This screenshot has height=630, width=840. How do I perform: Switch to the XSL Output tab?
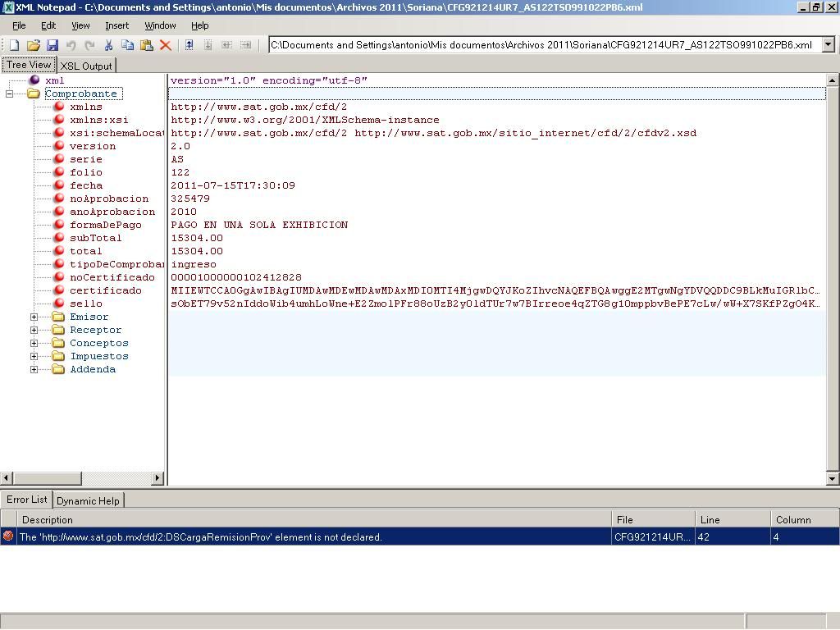pos(85,66)
